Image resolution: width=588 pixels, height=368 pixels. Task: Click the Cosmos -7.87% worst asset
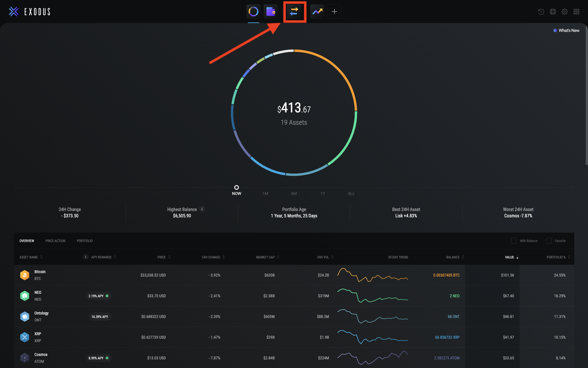518,216
